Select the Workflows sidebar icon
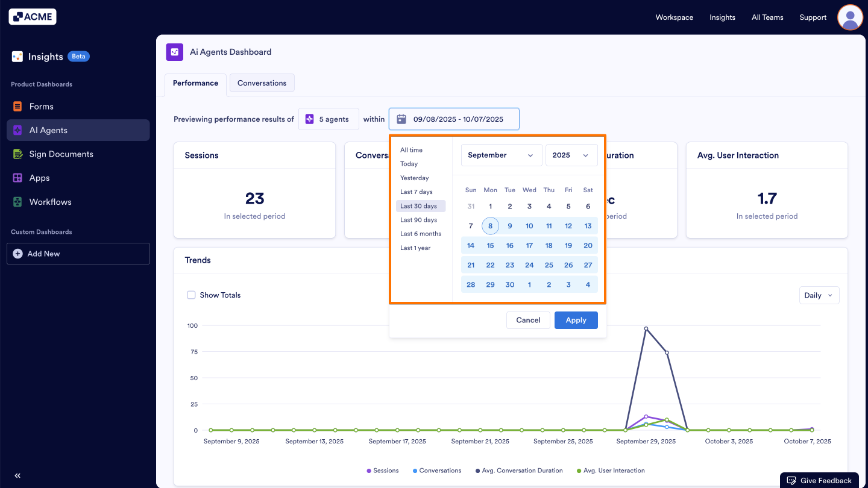 17,201
